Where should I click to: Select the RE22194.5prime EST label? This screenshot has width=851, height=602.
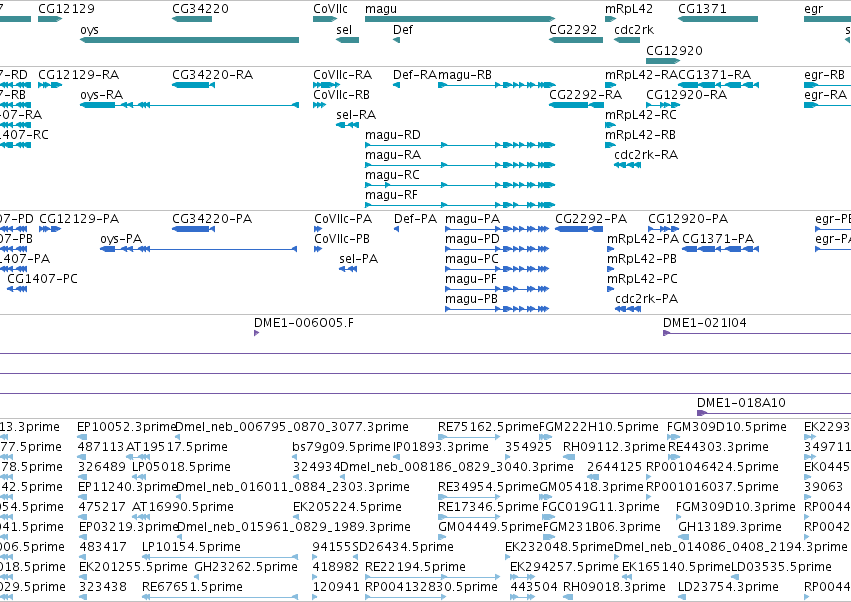416,567
